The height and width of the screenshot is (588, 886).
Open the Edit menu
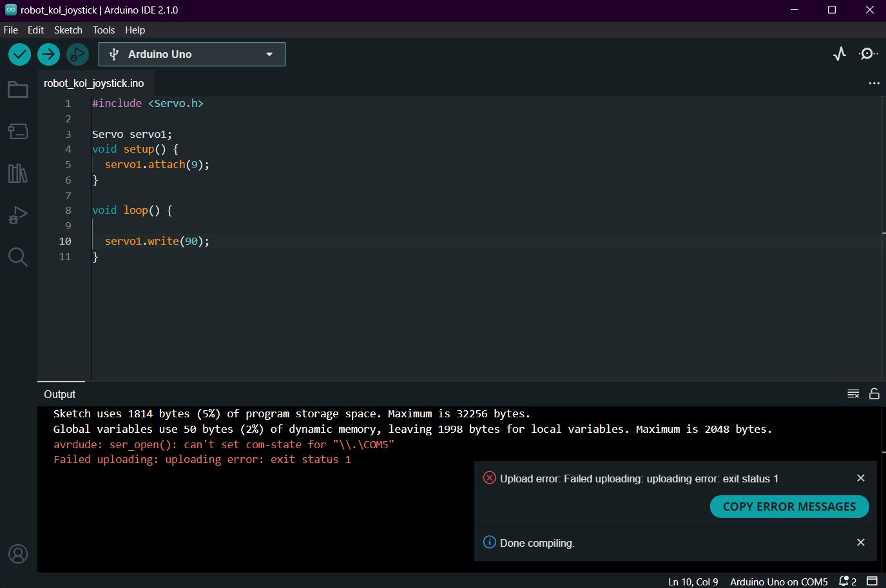pos(36,30)
